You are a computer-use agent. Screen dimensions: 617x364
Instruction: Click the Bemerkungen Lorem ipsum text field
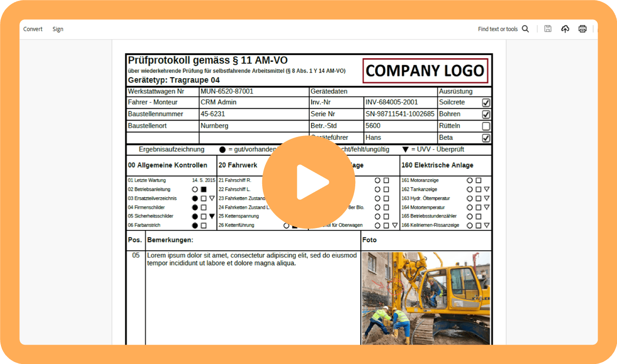pyautogui.click(x=253, y=297)
